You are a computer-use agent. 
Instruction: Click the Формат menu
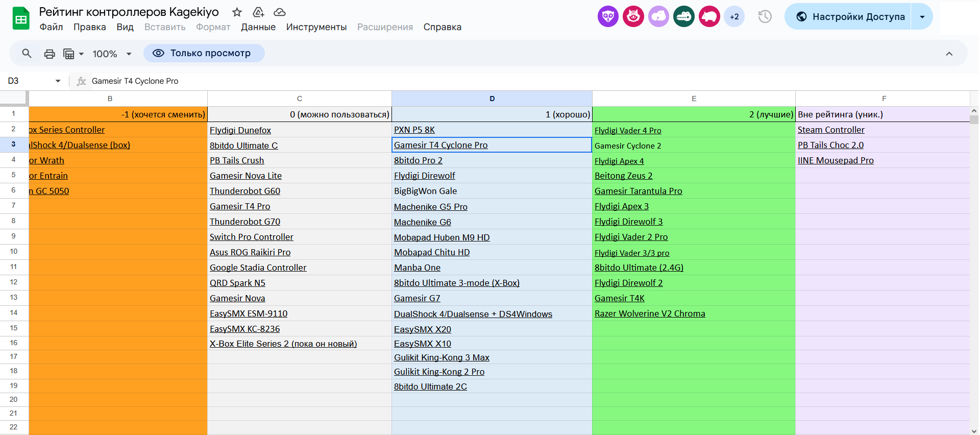(x=213, y=27)
